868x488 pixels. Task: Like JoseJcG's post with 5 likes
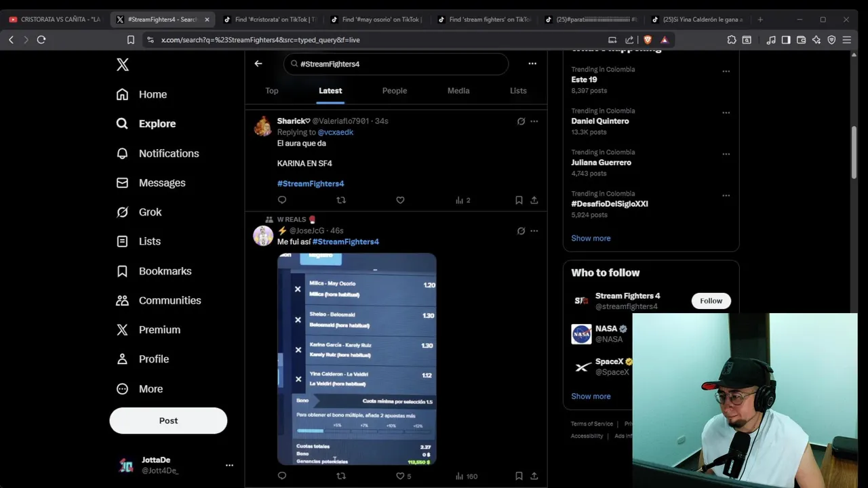point(403,476)
